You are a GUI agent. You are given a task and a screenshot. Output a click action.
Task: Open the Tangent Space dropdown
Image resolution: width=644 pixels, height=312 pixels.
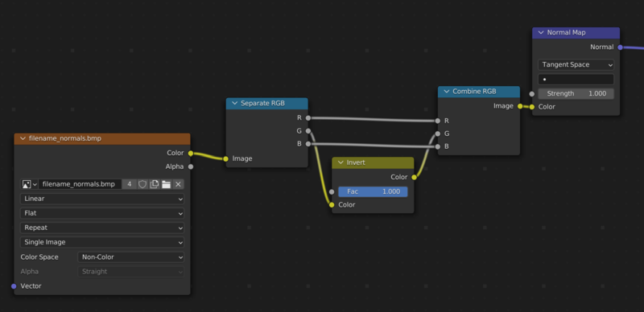coord(576,64)
